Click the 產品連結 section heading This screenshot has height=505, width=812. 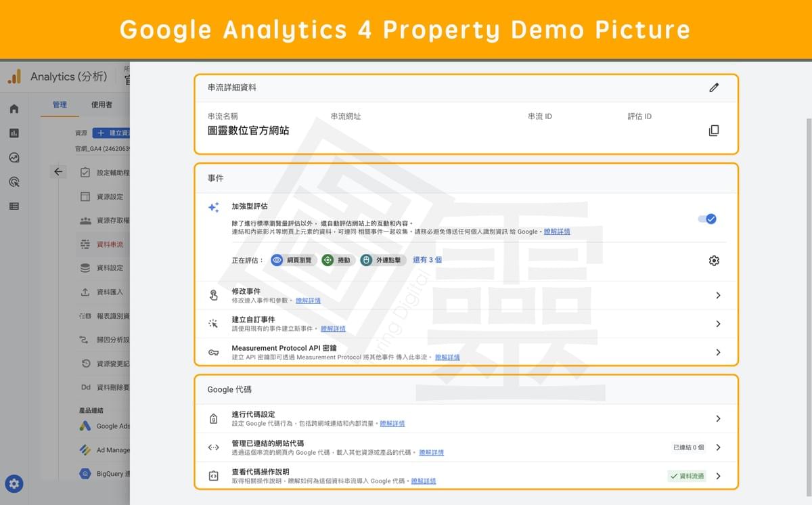(x=93, y=410)
